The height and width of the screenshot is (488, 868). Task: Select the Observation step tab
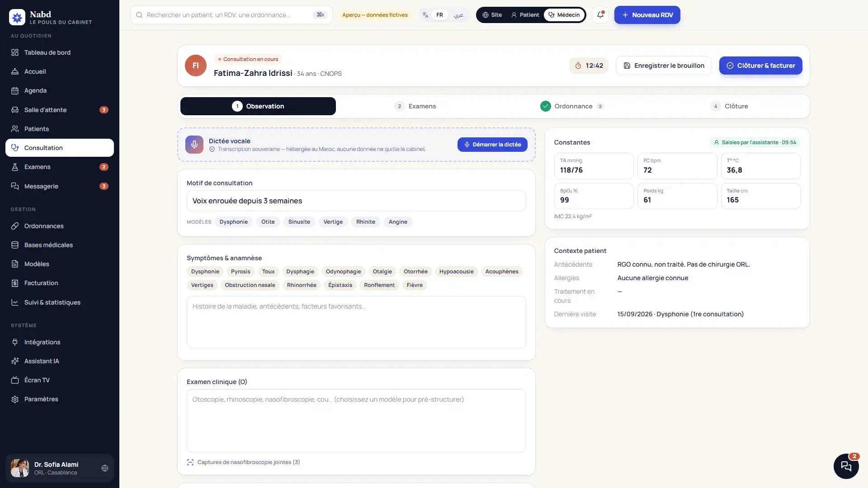coord(258,106)
